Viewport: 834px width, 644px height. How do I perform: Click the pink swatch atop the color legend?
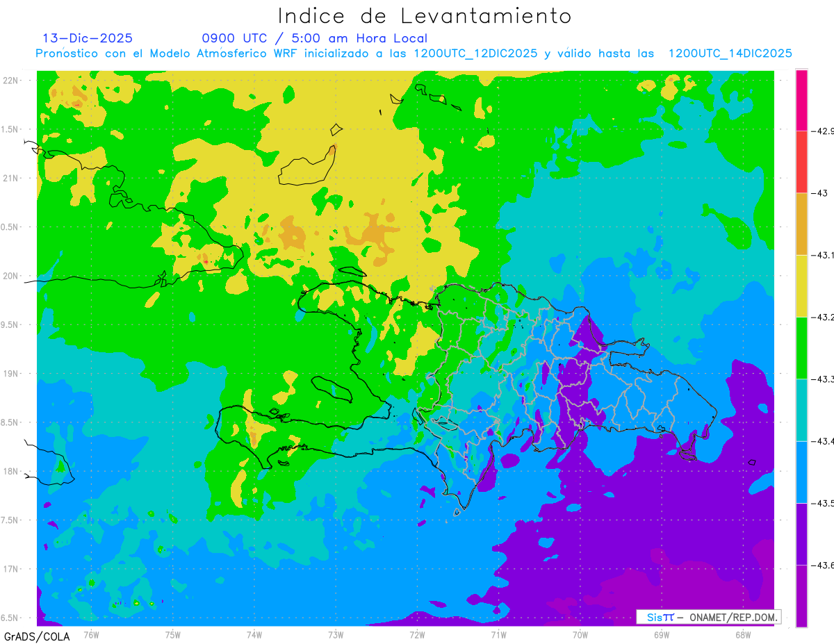[801, 100]
